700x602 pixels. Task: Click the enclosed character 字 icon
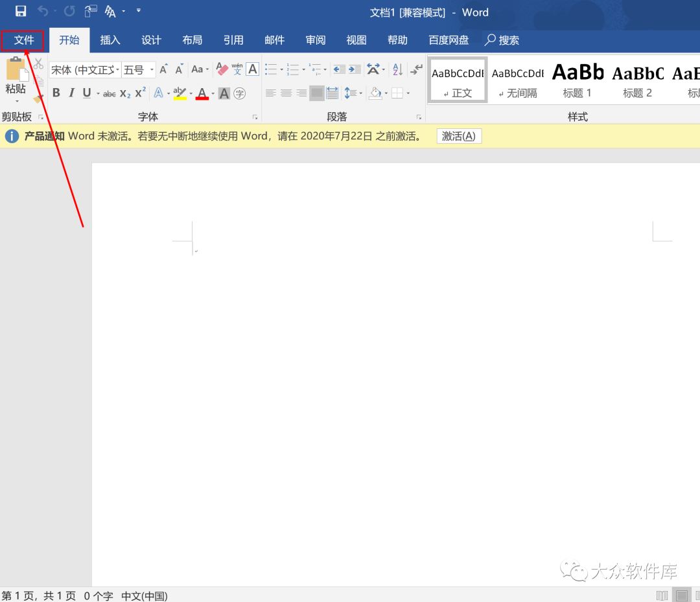click(240, 93)
